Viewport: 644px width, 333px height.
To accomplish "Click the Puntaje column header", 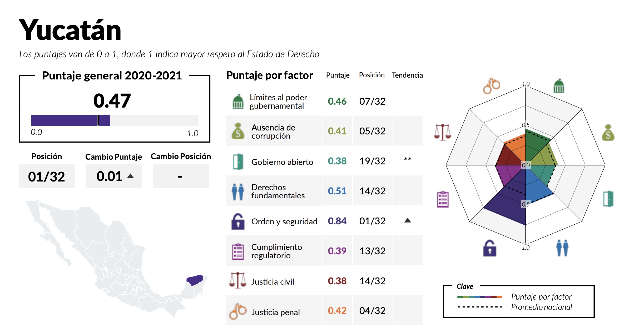I will (x=338, y=75).
